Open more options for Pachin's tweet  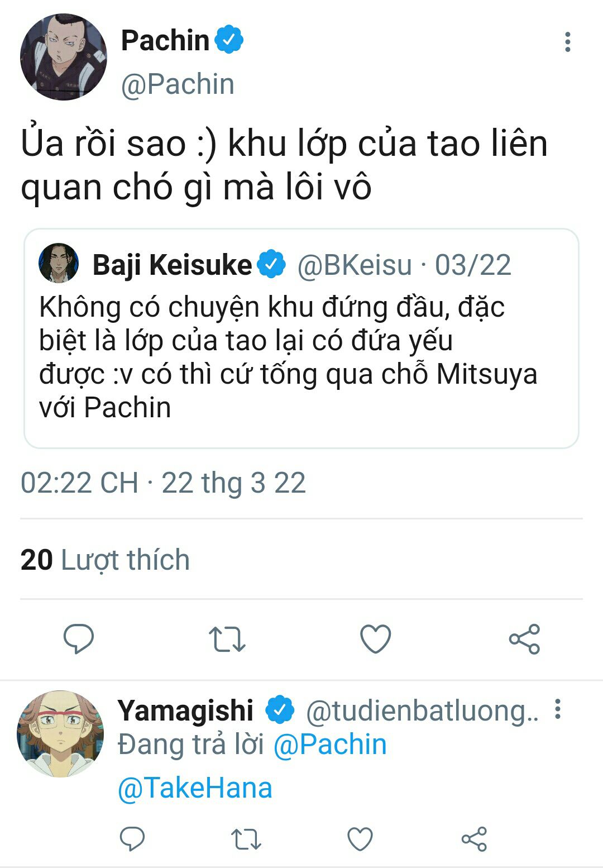pos(567,42)
